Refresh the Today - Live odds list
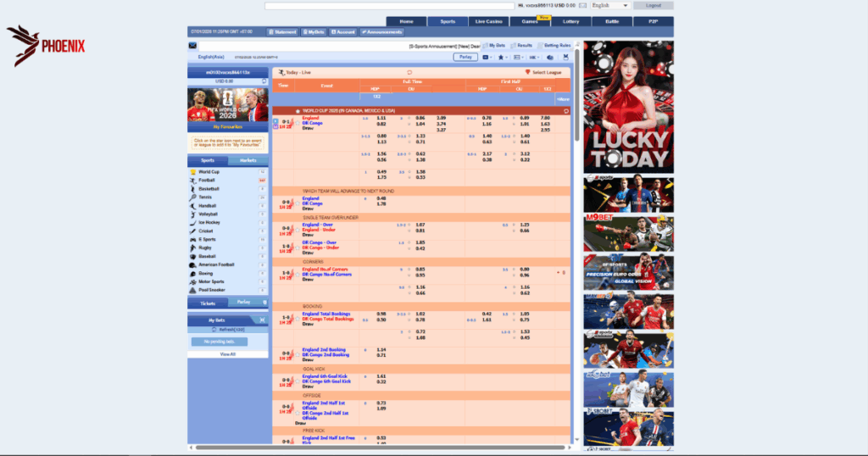This screenshot has height=456, width=868. pos(409,73)
